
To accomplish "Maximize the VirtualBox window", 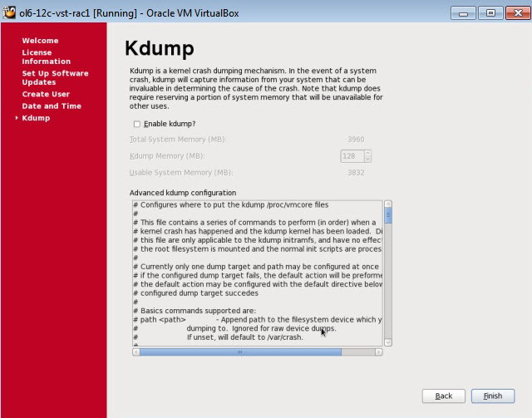I will point(490,13).
